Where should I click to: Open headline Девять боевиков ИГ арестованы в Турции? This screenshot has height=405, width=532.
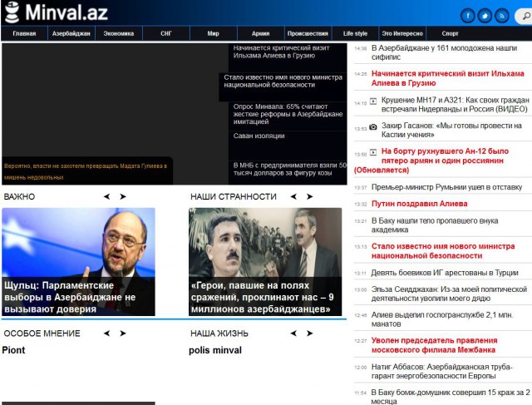click(445, 273)
